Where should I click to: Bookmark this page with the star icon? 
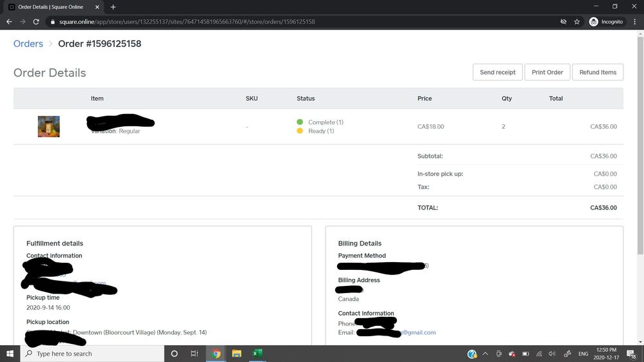click(577, 21)
